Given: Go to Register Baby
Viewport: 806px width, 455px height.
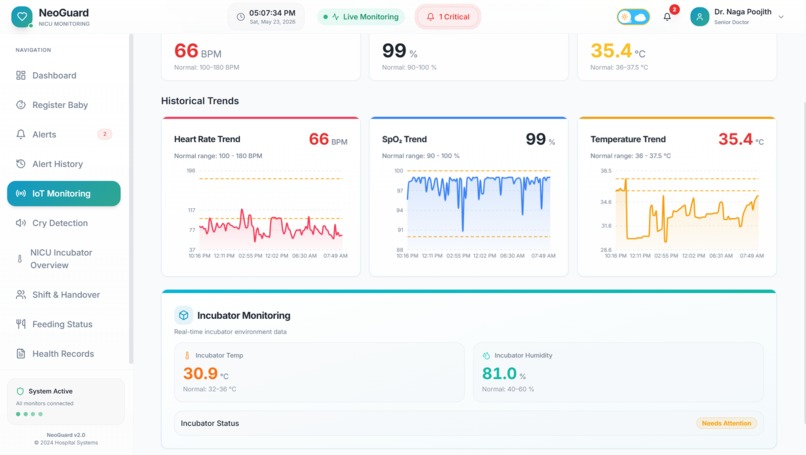Looking at the screenshot, I should click(x=64, y=105).
